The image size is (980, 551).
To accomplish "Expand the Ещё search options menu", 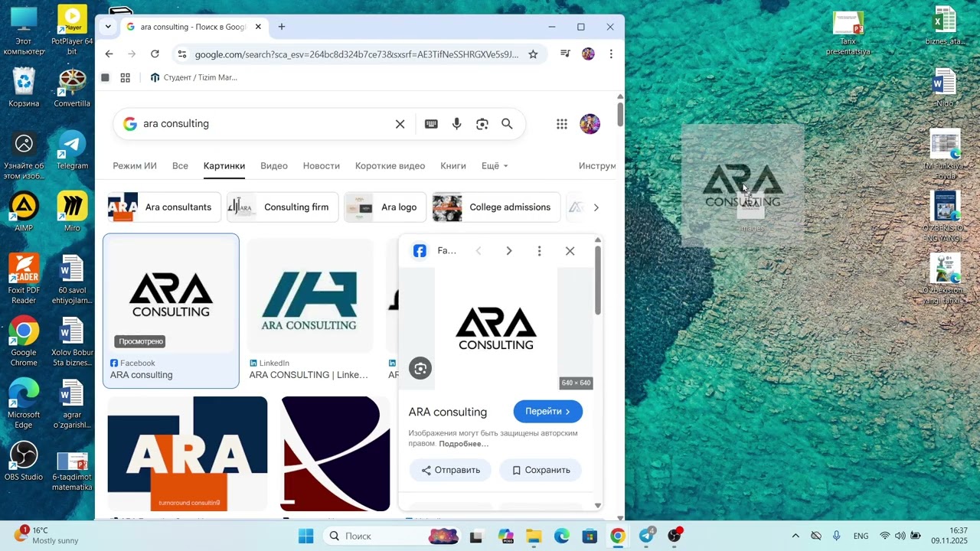I will click(x=495, y=166).
